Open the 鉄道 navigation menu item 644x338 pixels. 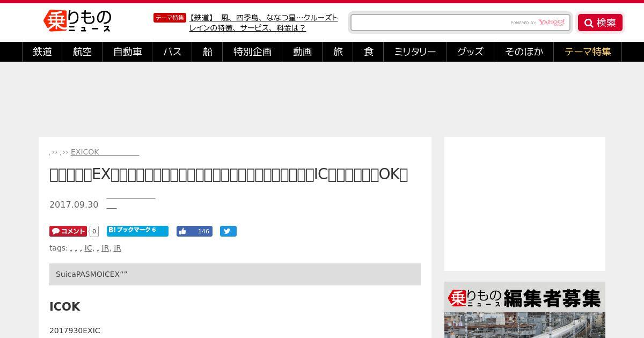point(42,52)
